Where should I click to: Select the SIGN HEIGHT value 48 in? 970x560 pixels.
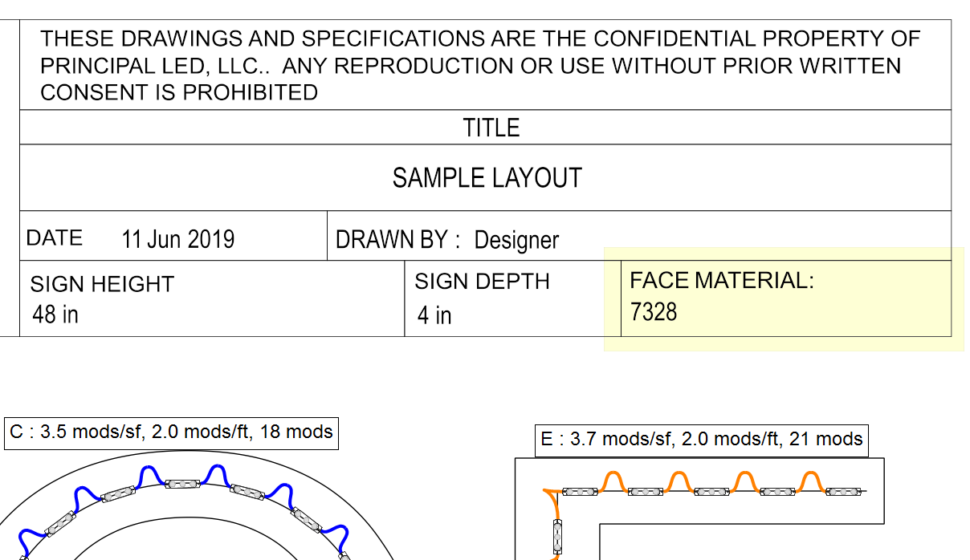(x=55, y=314)
